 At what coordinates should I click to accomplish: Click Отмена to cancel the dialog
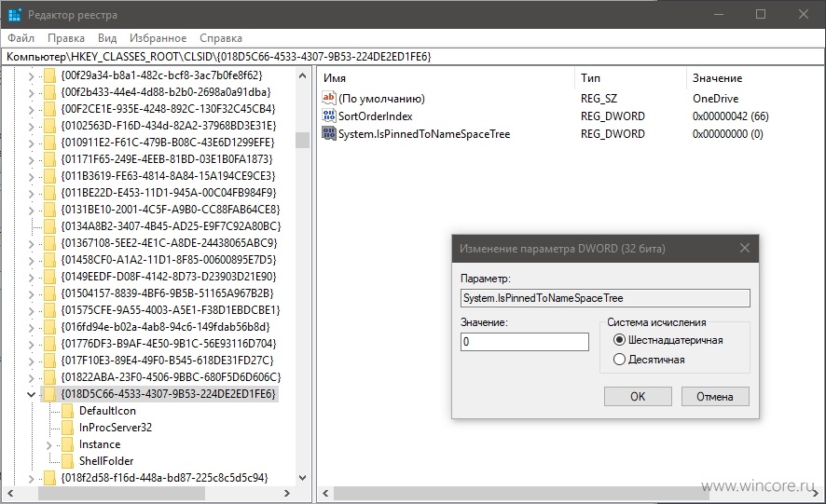point(715,397)
